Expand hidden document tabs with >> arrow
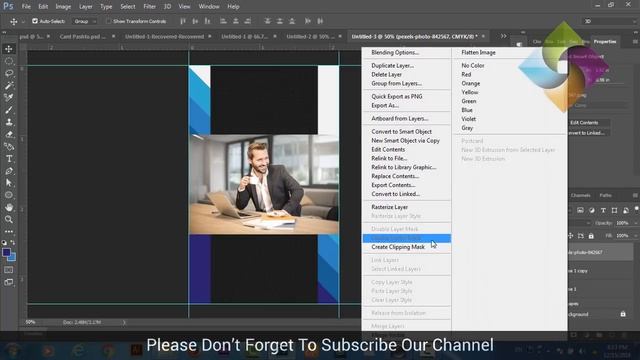 click(x=504, y=36)
